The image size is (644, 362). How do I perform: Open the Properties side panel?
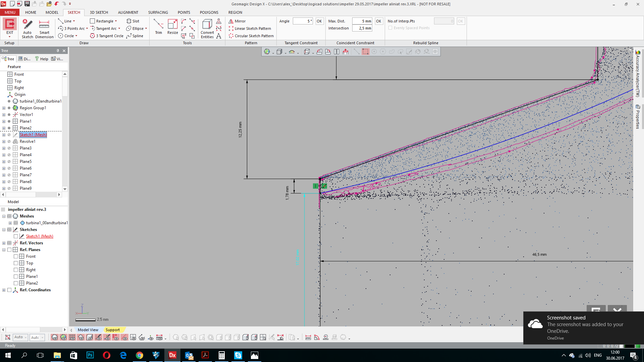638,117
